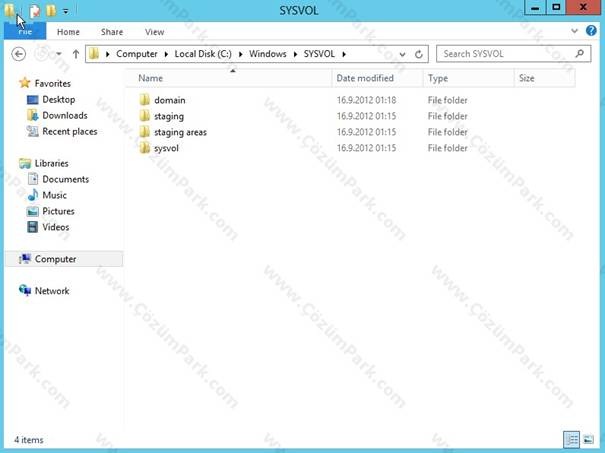The width and height of the screenshot is (605, 453).
Task: Open Network in navigation pane
Action: coord(52,291)
